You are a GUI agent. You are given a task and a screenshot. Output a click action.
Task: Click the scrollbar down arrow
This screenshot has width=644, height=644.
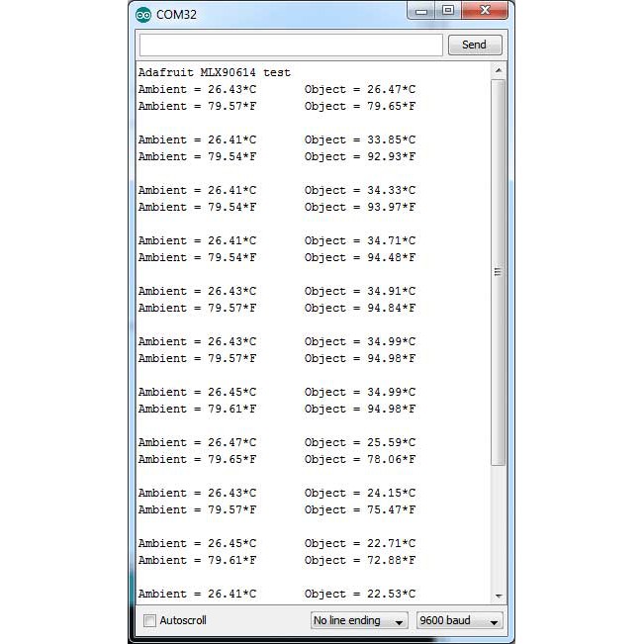(x=499, y=596)
